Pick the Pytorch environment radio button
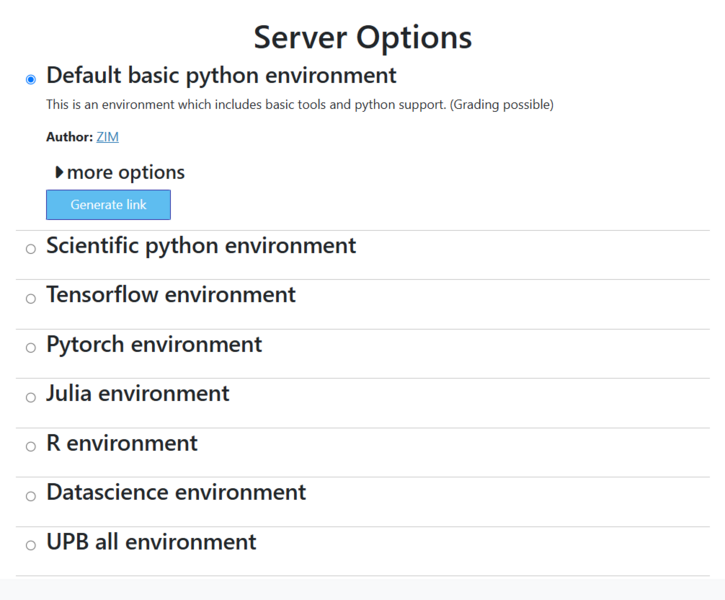 click(x=31, y=348)
